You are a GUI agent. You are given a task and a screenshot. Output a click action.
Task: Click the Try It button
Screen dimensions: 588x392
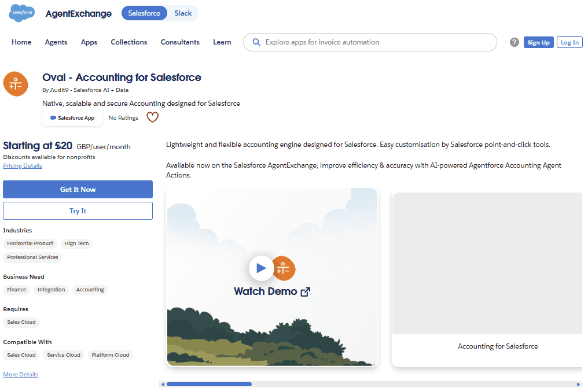coord(78,210)
